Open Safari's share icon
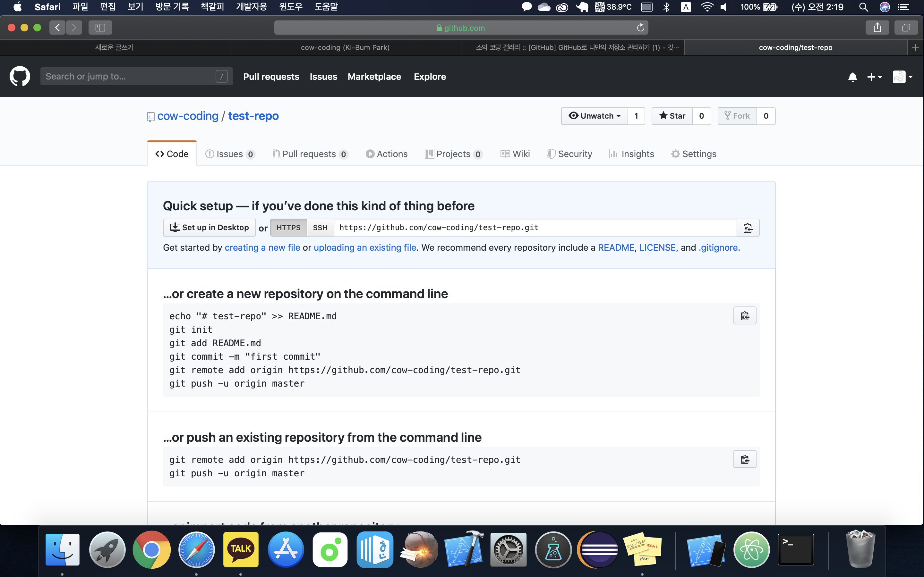The image size is (924, 577). 877,28
